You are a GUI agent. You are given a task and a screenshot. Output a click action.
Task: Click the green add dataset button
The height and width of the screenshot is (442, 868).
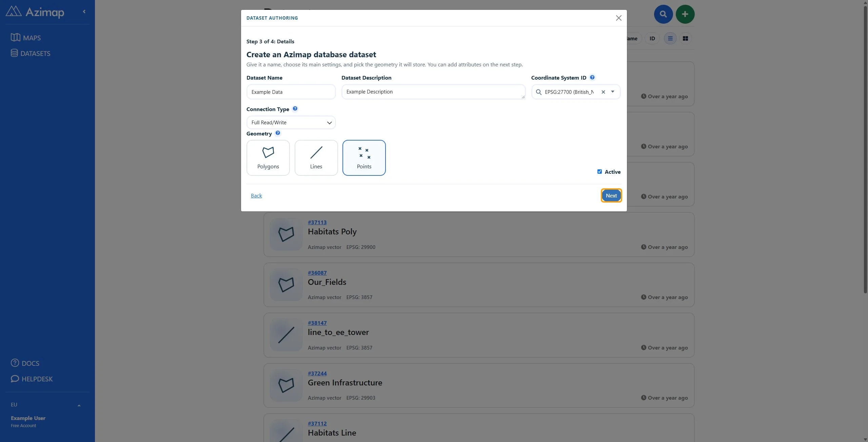685,14
